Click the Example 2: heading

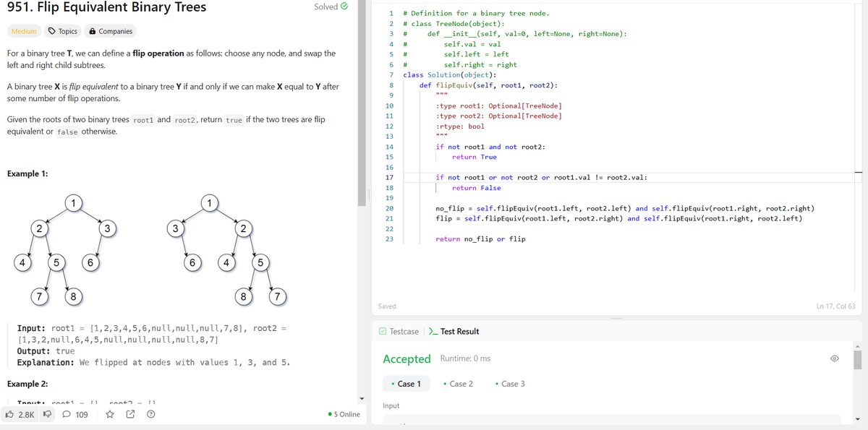tap(27, 383)
